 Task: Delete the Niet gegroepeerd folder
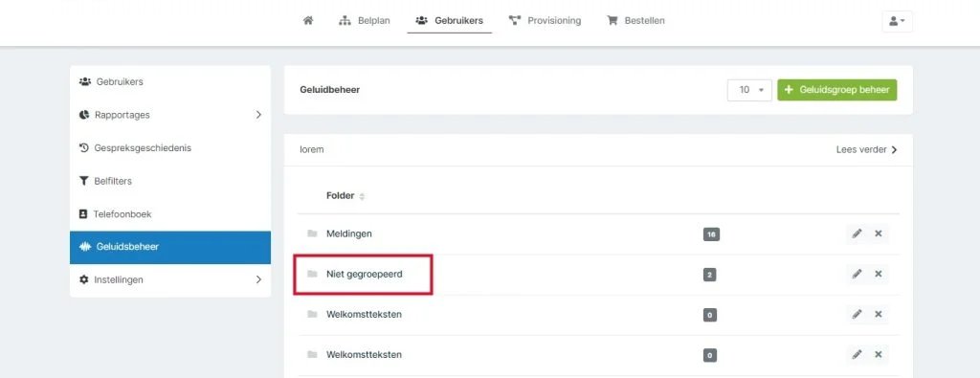coord(879,274)
